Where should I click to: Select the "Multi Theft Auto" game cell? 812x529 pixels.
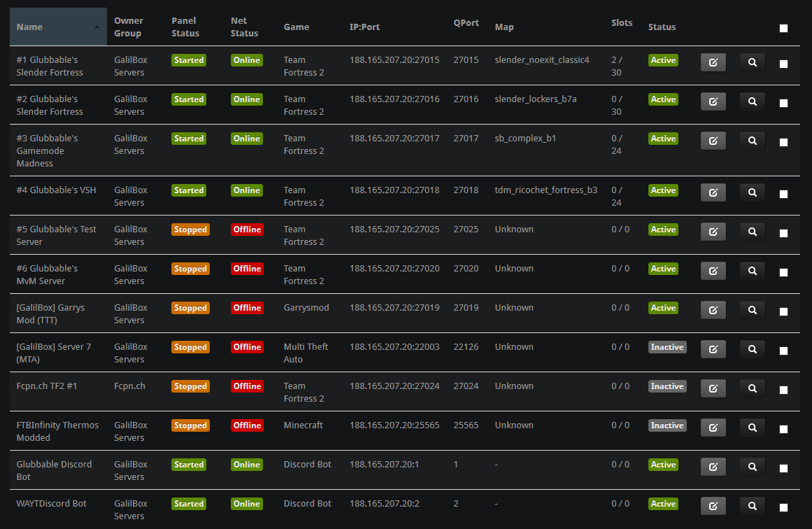[306, 353]
